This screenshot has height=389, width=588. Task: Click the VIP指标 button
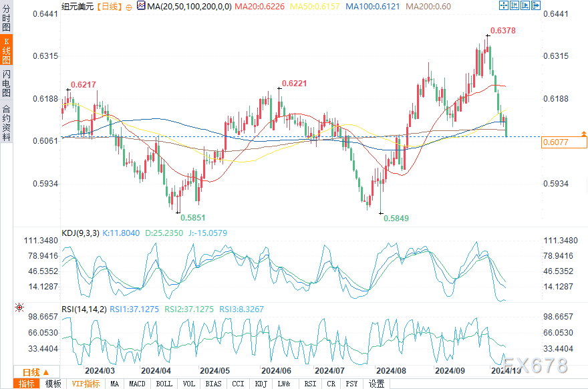click(x=86, y=384)
